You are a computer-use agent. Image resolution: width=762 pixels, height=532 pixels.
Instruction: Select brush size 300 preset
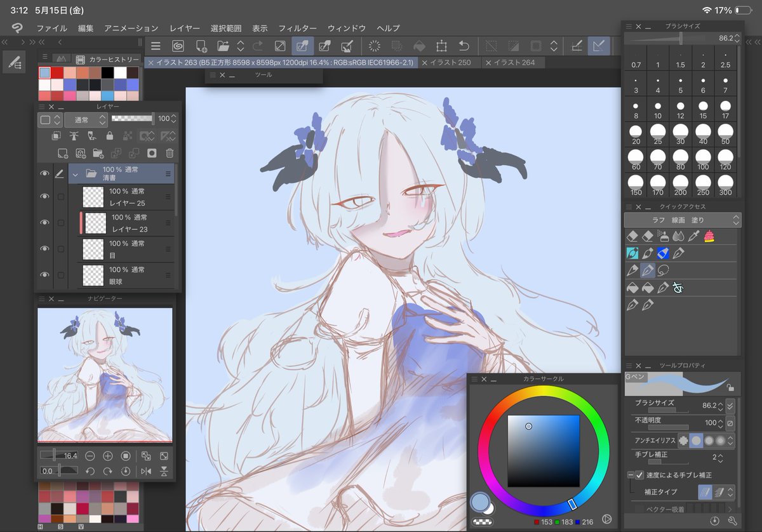click(725, 185)
